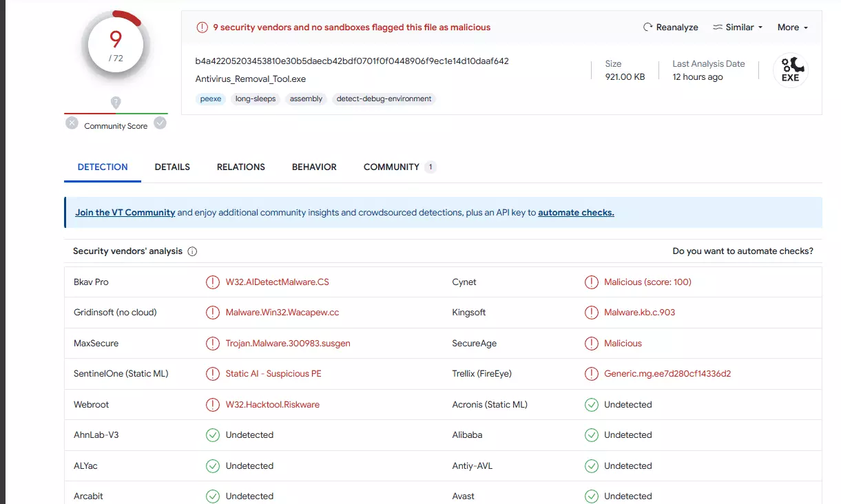Open the COMMUNITY tab
Image resolution: width=841 pixels, height=504 pixels.
391,167
